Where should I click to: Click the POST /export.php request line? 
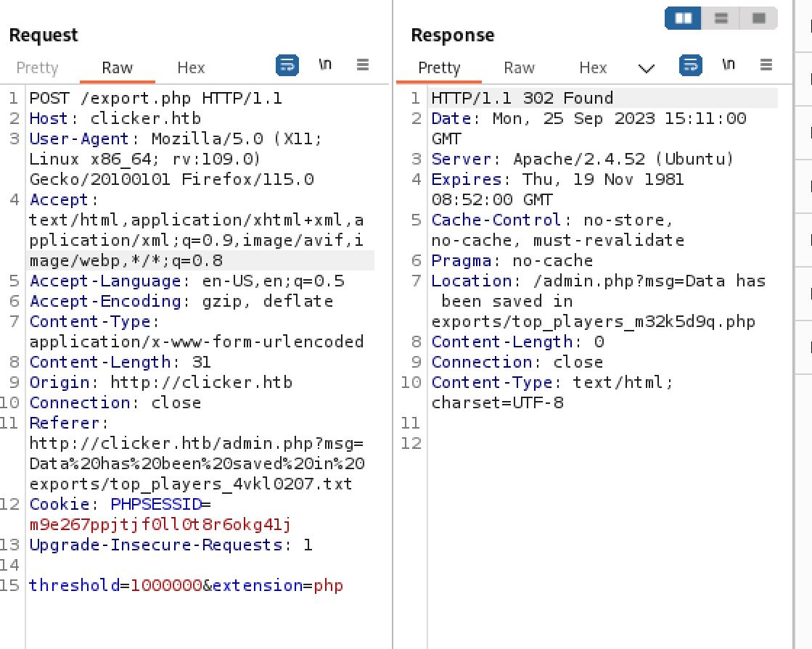point(156,98)
